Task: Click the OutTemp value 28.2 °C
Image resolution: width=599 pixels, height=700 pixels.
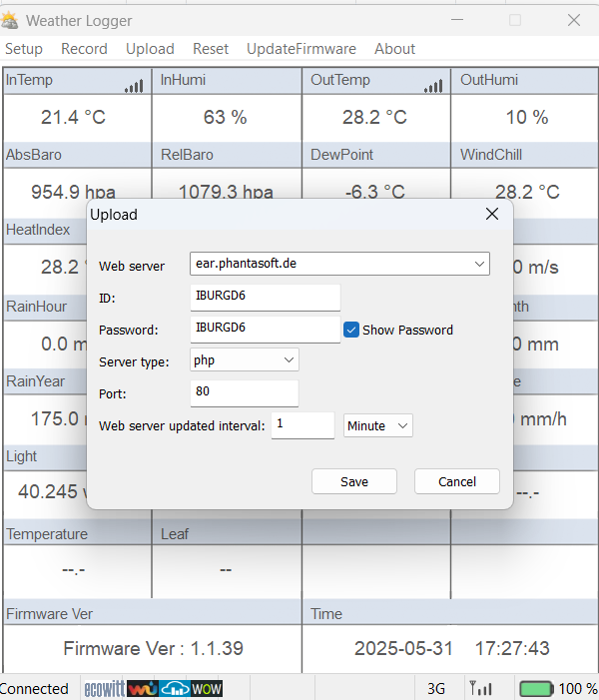Action: click(374, 118)
